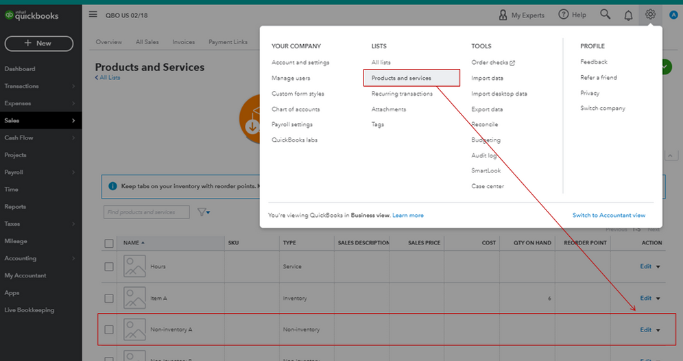Open QuickBooks labs

294,140
